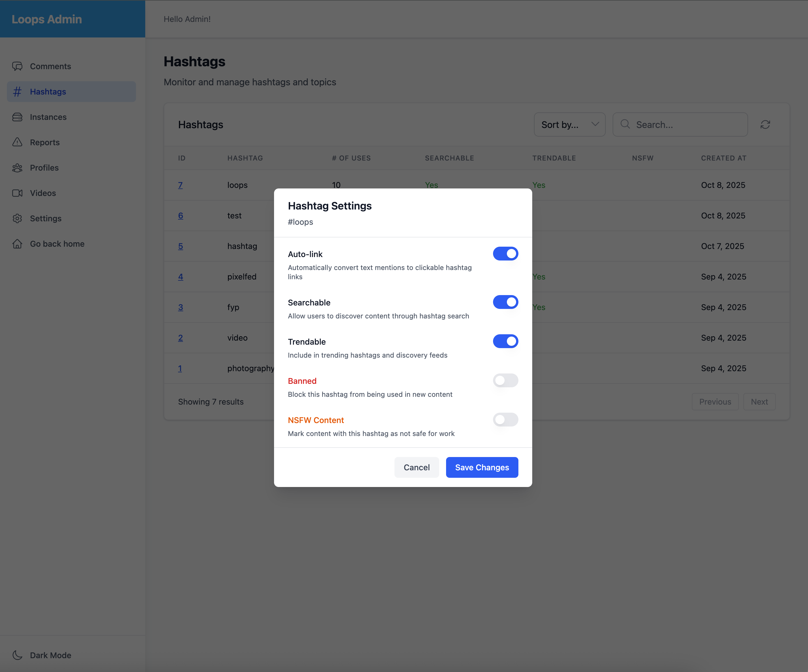Click the Instances server icon in sidebar
This screenshot has height=672, width=808.
(17, 117)
